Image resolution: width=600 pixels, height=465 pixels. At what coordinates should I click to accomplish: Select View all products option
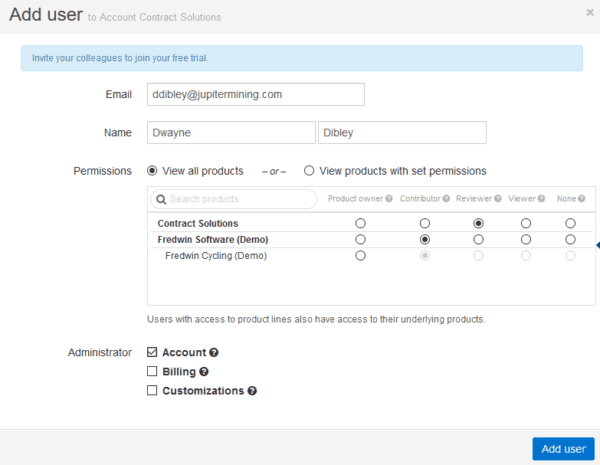pyautogui.click(x=153, y=171)
